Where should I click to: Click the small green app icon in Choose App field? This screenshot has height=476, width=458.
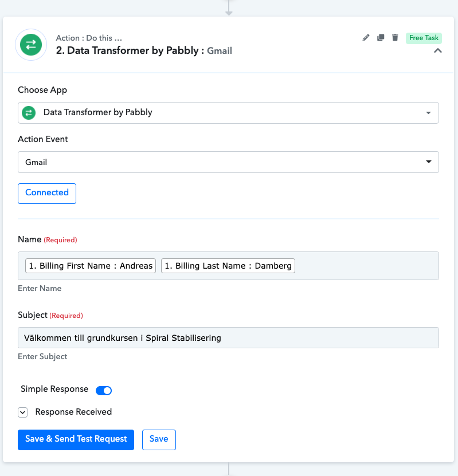[29, 113]
